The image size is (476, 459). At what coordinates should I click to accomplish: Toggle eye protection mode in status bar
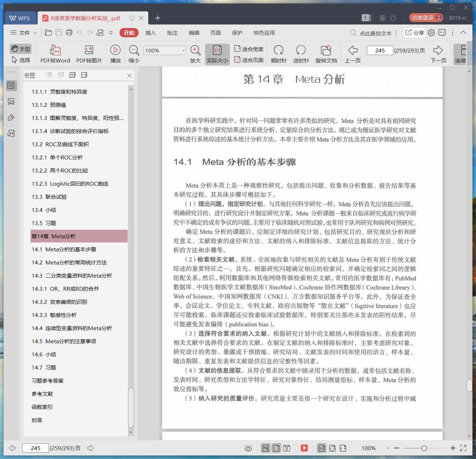(248, 448)
